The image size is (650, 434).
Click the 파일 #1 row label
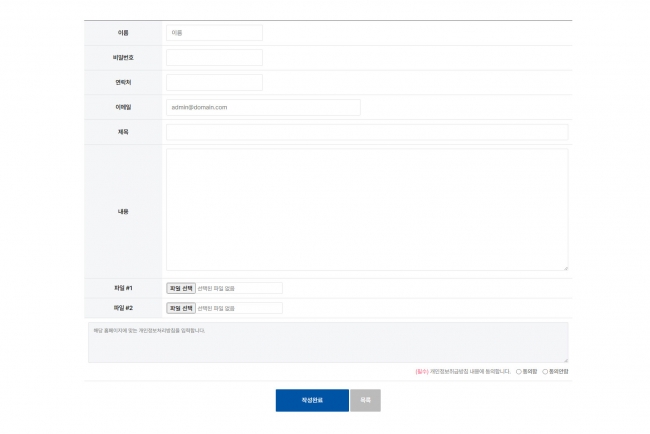123,288
